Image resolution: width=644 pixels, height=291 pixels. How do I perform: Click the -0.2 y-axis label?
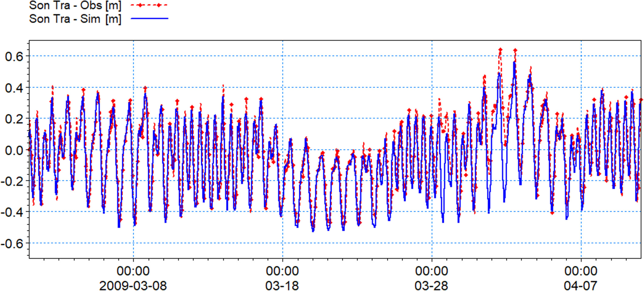[x=12, y=181]
